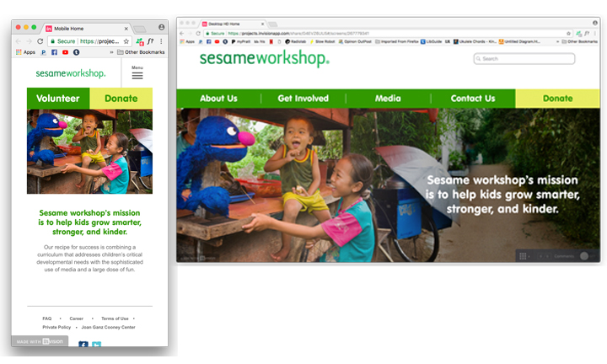Click the f? extension icon in Mobile Home window
Image resolution: width=607 pixels, height=364 pixels.
point(151,41)
